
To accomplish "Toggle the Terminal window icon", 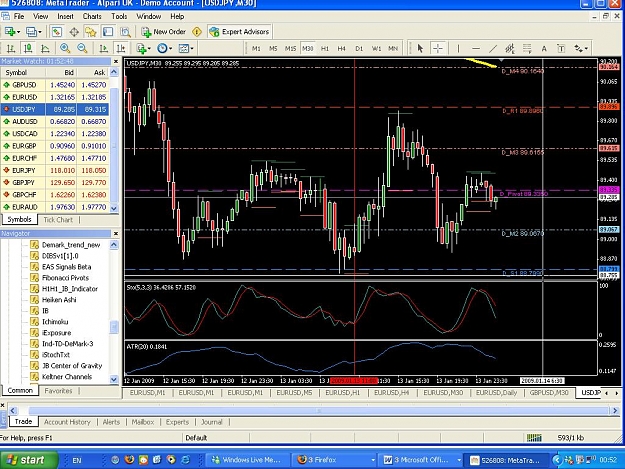I will click(108, 32).
